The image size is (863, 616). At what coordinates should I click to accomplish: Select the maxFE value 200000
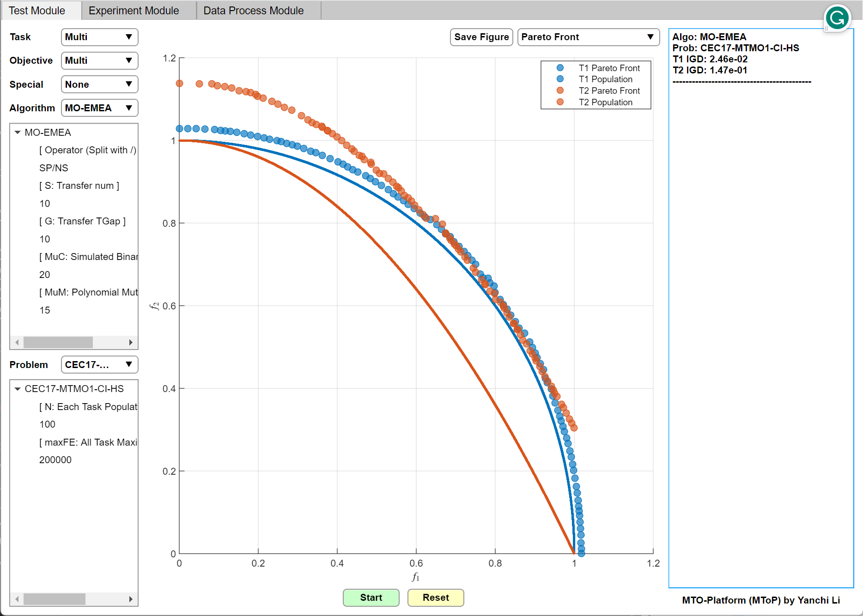pyautogui.click(x=55, y=460)
